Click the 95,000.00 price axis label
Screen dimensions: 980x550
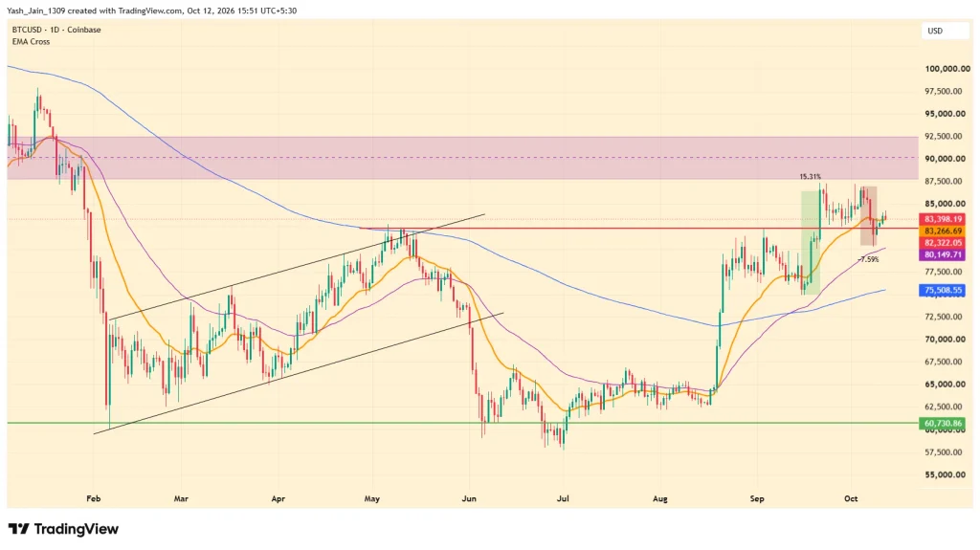coord(945,114)
